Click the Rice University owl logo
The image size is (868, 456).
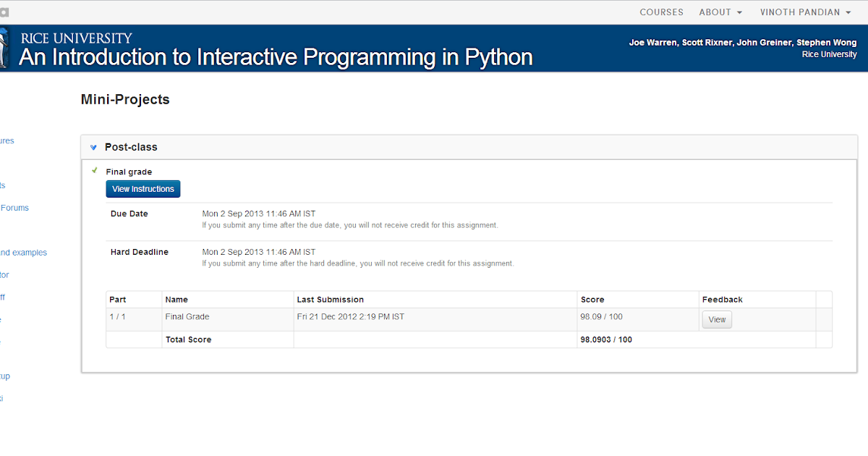click(x=4, y=48)
